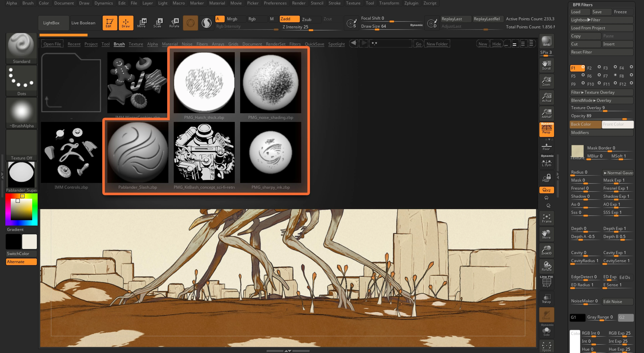Viewport: 644px width, 353px height.
Task: Select the Zoom canvas icon
Action: (x=547, y=81)
